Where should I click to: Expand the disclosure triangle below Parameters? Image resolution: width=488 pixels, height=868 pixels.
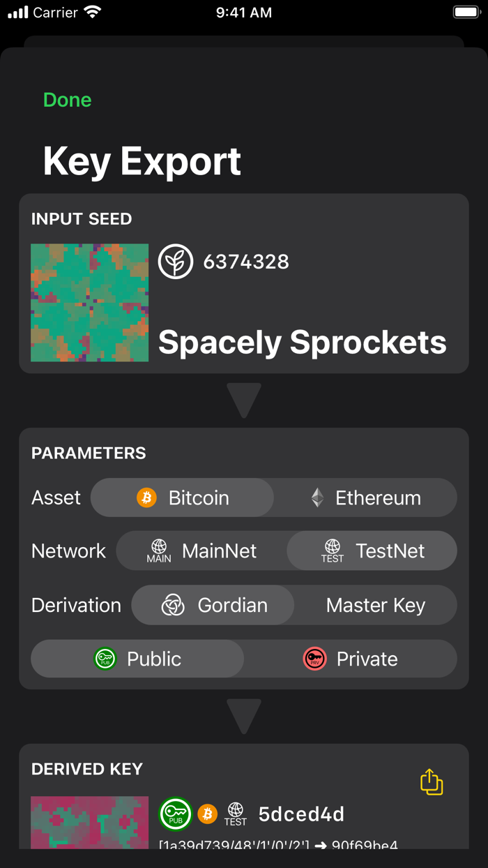(x=244, y=716)
